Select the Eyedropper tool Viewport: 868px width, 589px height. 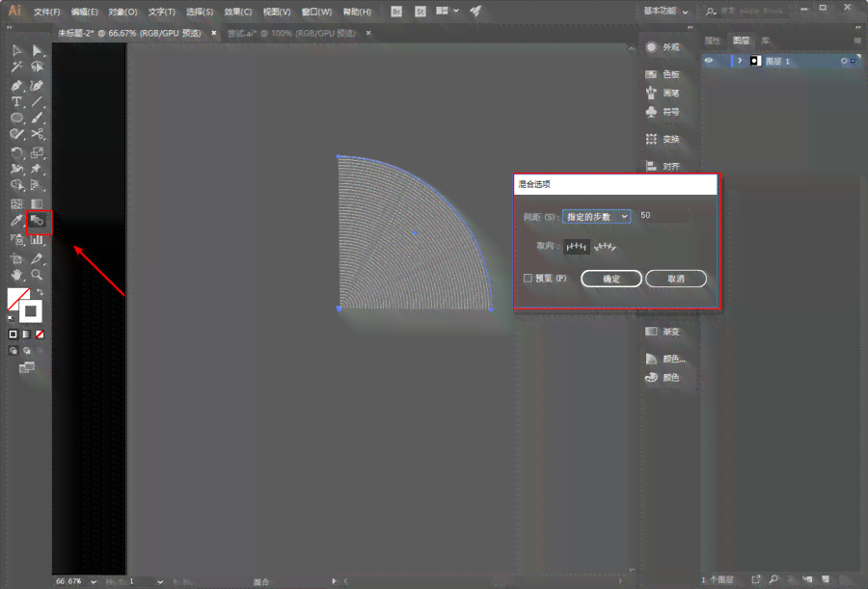(16, 221)
